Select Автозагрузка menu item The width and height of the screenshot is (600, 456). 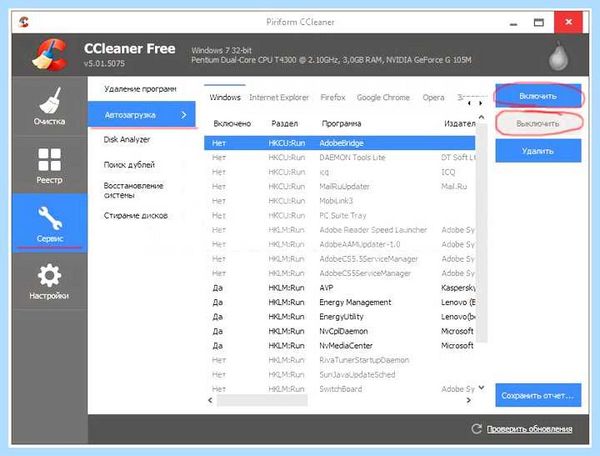pyautogui.click(x=142, y=114)
